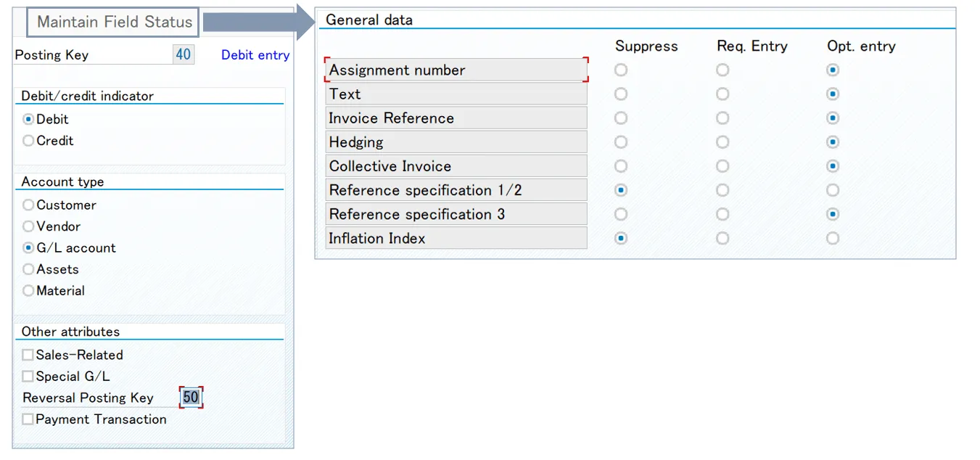980x460 pixels.
Task: Click the Assignment number field label
Action: coord(456,70)
